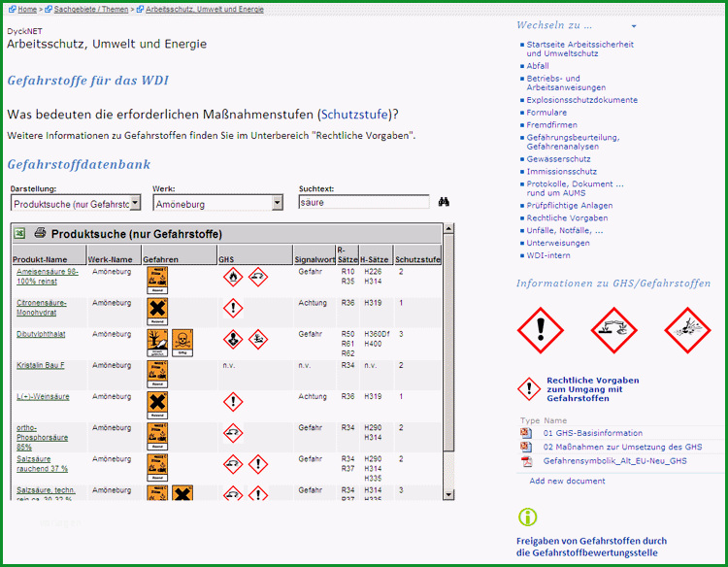
Task: Click corrosive GHS pictogram for ortho-Phosphorsäure
Action: [233, 433]
